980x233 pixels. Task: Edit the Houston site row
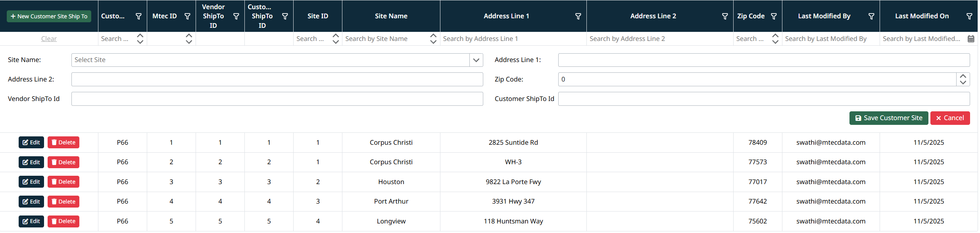click(x=31, y=182)
